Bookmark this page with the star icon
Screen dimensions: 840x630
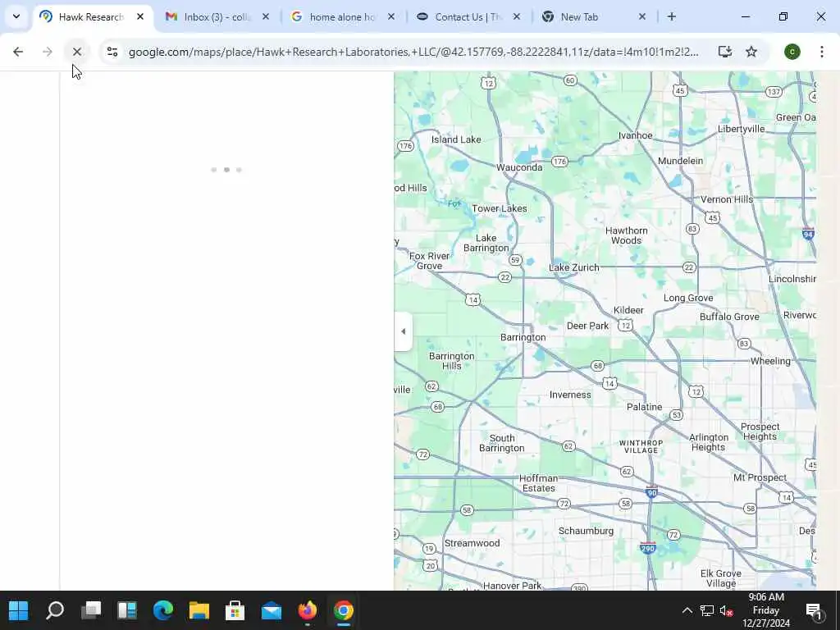751,52
